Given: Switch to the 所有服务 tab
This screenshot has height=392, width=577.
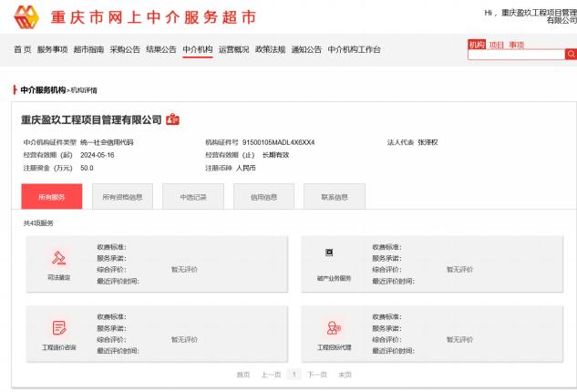Looking at the screenshot, I should [x=52, y=197].
